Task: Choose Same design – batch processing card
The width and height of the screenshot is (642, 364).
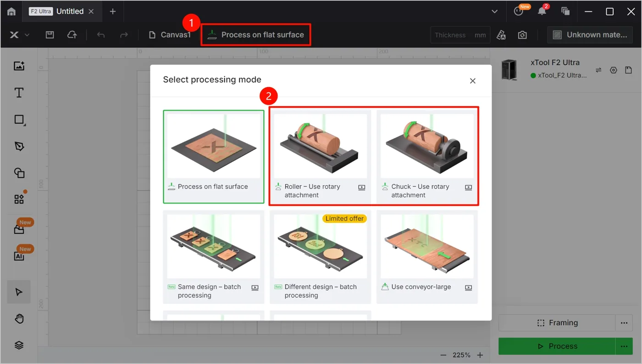Action: pyautogui.click(x=214, y=257)
